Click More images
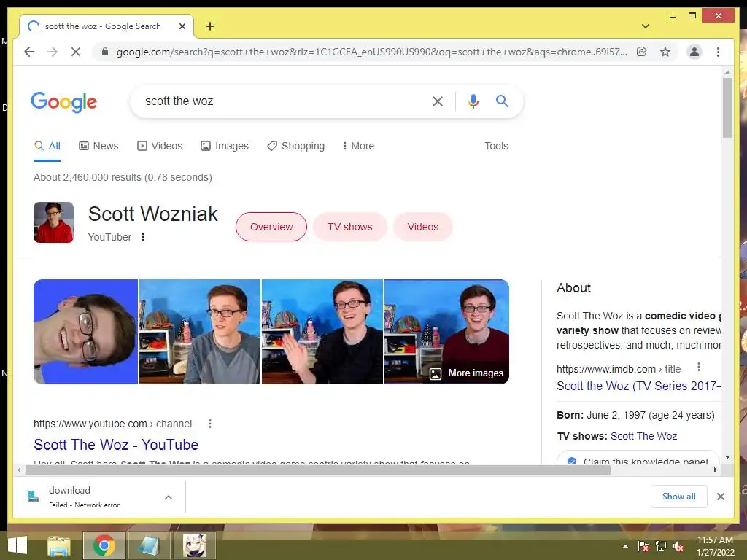 (x=466, y=373)
